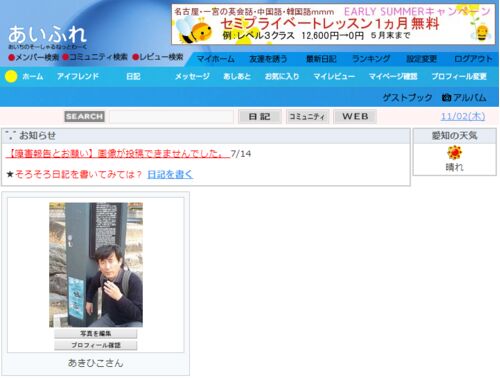Click the profile photo thumbnail

(x=96, y=265)
